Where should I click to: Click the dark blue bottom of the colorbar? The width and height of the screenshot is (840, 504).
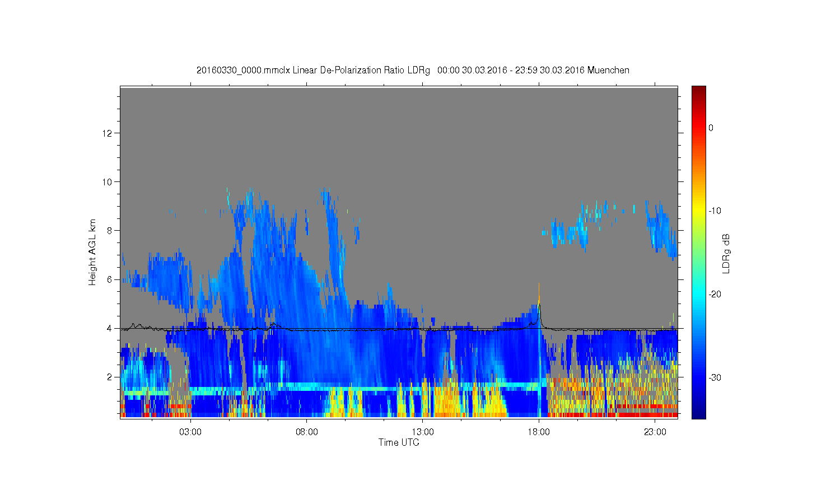click(699, 413)
